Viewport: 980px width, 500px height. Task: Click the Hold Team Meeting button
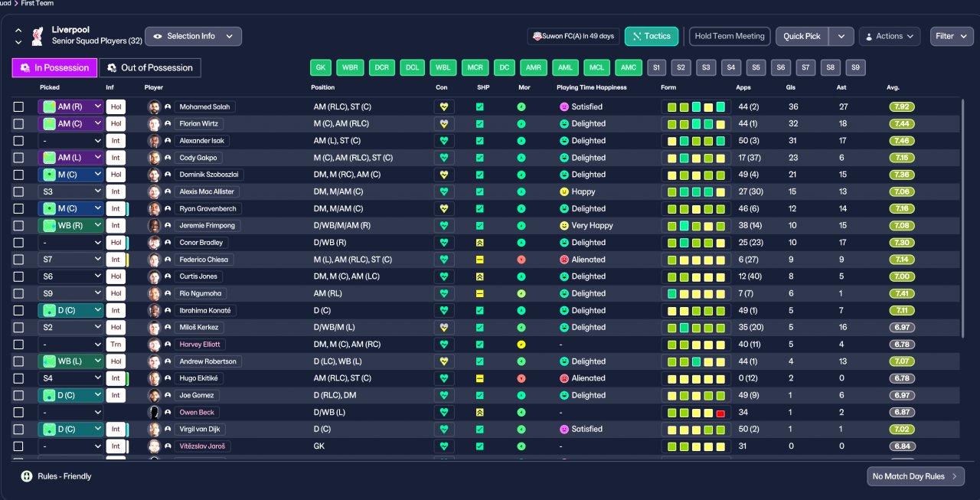(x=730, y=36)
